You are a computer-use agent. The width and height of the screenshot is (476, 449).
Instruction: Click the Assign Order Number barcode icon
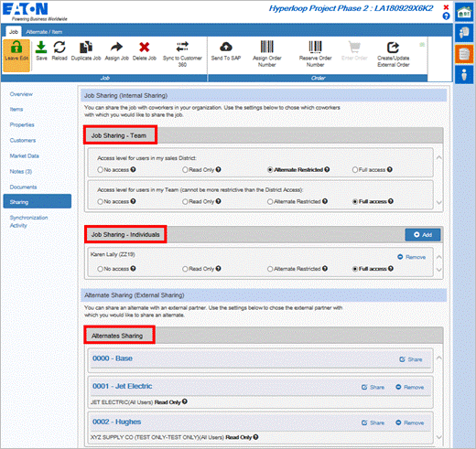point(266,47)
